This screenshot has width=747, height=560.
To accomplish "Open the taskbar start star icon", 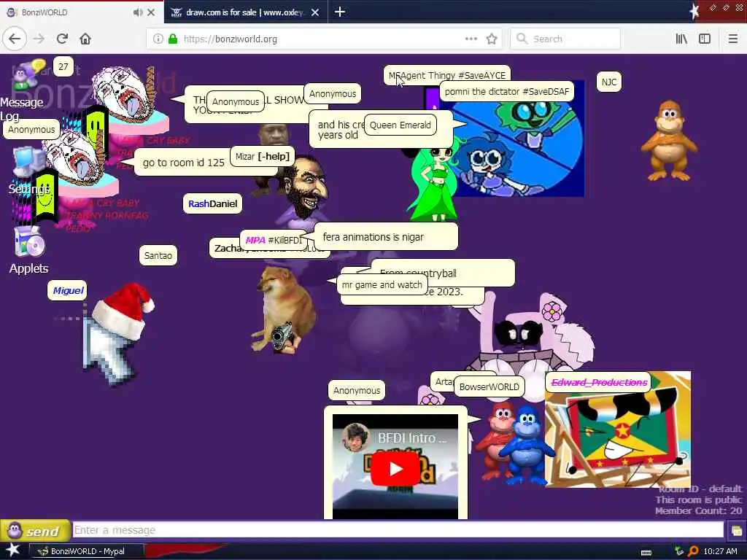I will point(12,550).
